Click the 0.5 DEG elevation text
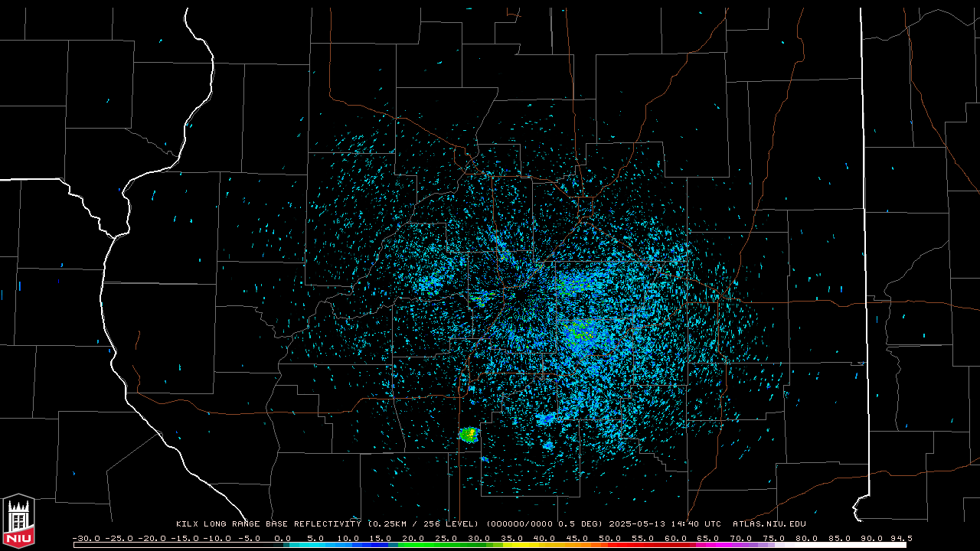Screen dimensions: 980x551 578,524
